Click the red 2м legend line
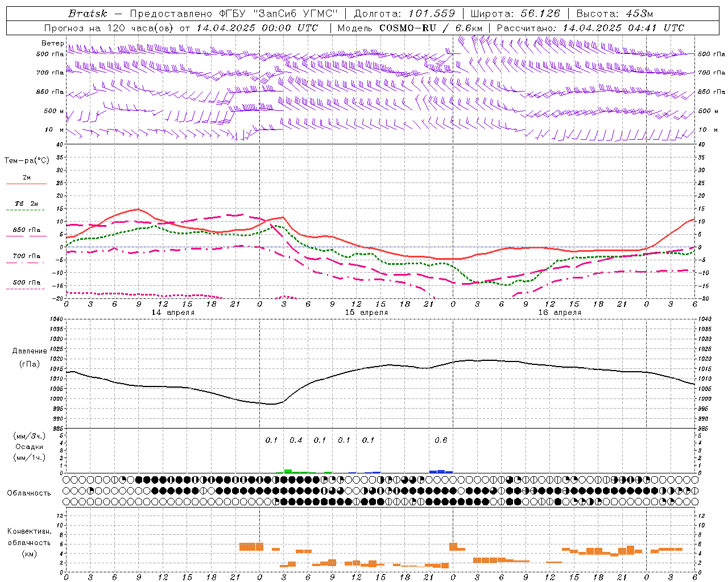The image size is (728, 582). pyautogui.click(x=26, y=184)
